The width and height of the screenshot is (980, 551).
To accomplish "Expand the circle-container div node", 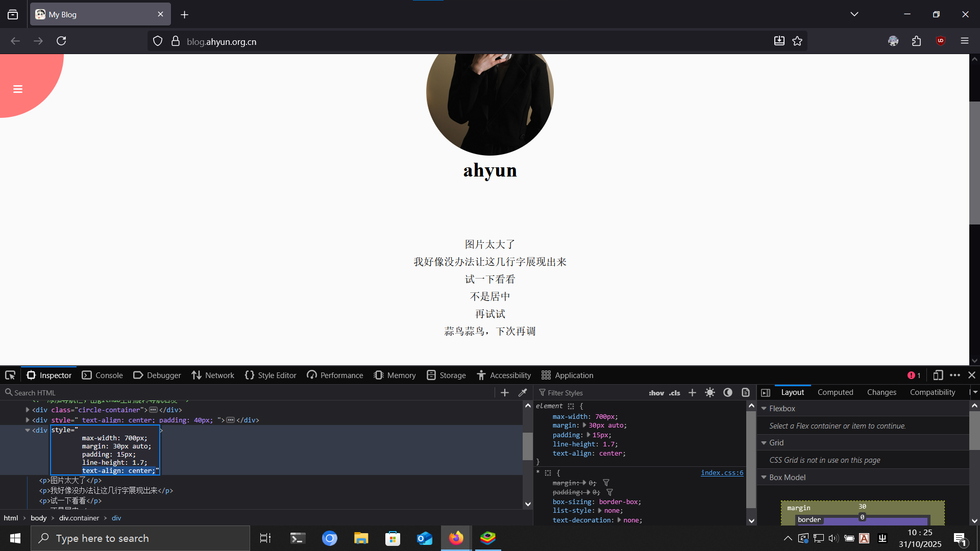I will coord(28,410).
